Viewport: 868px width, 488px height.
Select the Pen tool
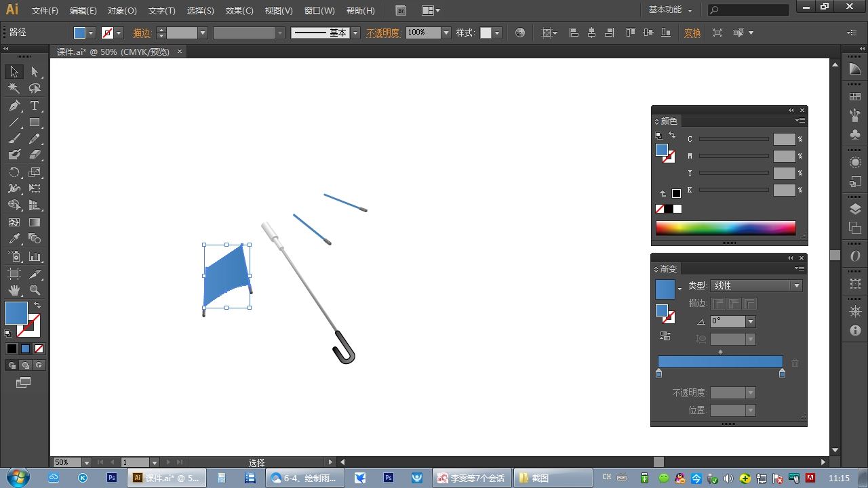tap(14, 106)
